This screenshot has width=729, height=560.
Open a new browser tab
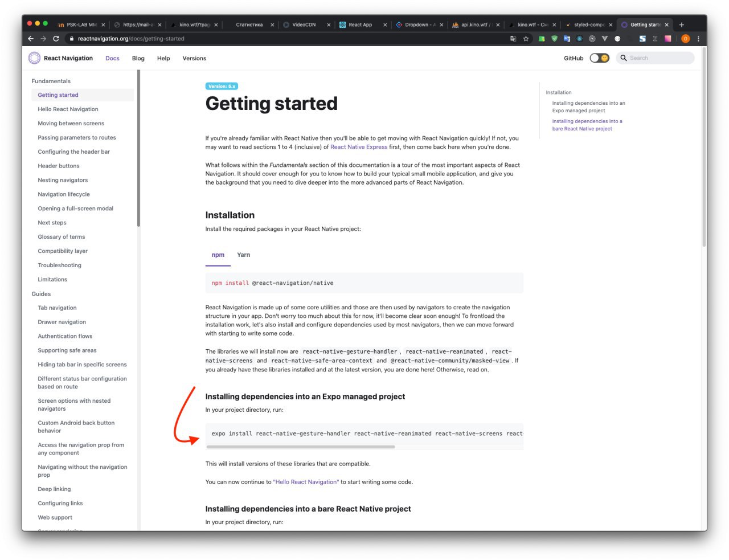(681, 24)
